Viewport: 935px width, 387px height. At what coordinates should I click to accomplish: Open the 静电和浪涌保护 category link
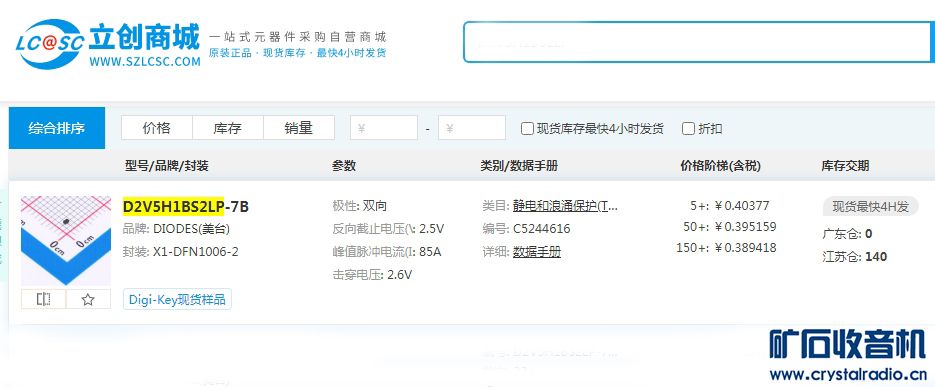565,206
